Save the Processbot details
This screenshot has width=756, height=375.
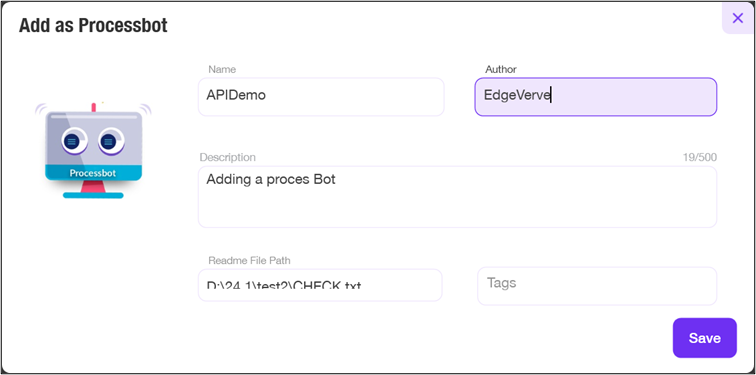pos(704,338)
